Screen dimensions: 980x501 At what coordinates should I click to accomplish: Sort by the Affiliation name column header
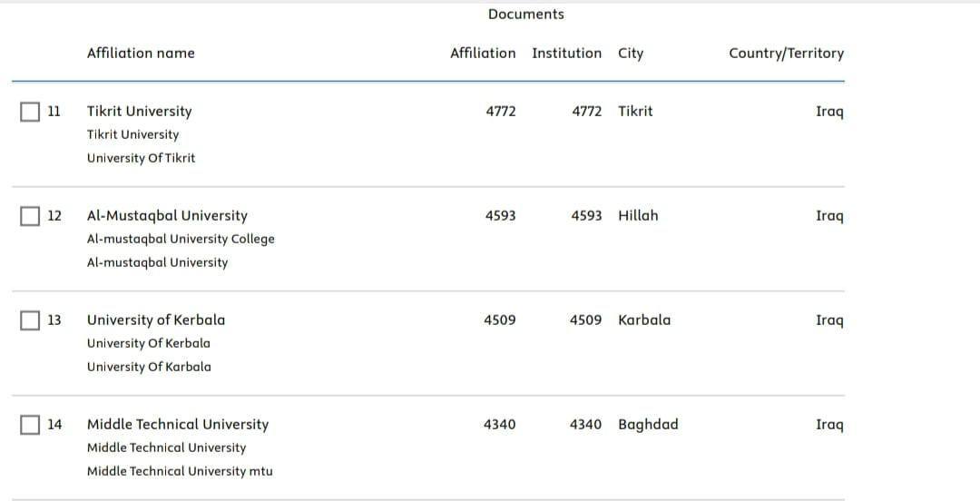pos(141,54)
